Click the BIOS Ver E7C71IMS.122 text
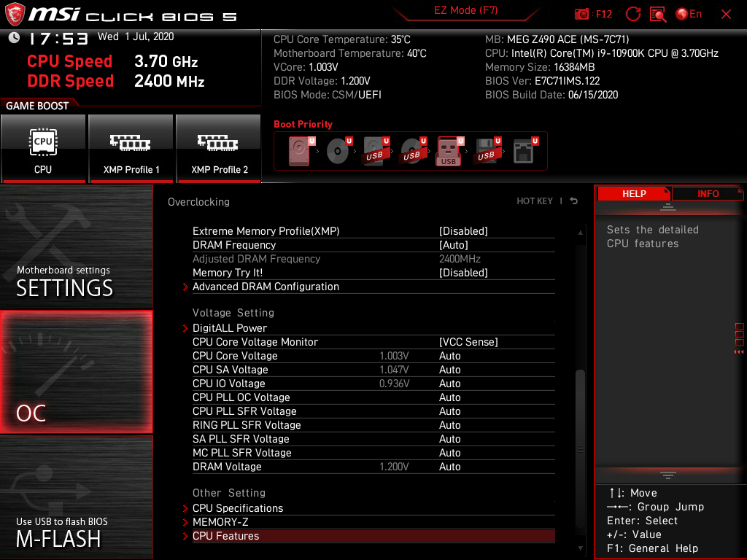This screenshot has width=747, height=560. click(x=542, y=81)
